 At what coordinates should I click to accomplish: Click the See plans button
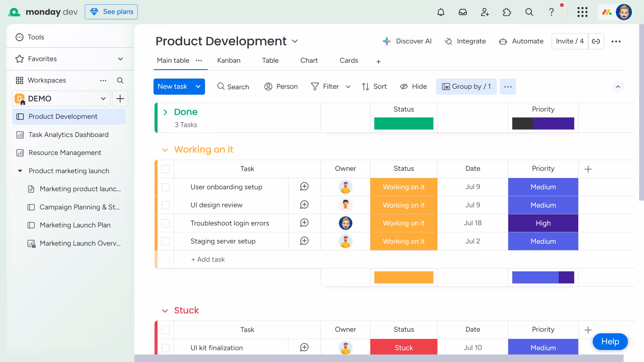[111, 12]
